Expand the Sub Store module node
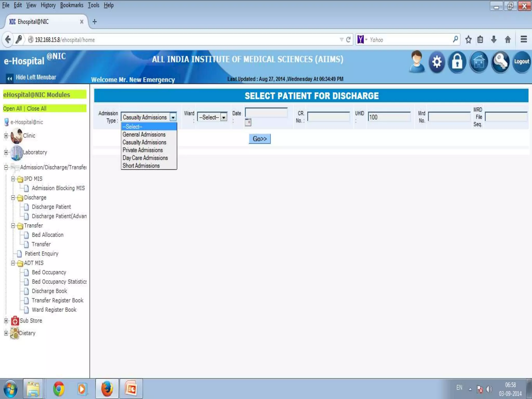This screenshot has height=399, width=532. 6,321
